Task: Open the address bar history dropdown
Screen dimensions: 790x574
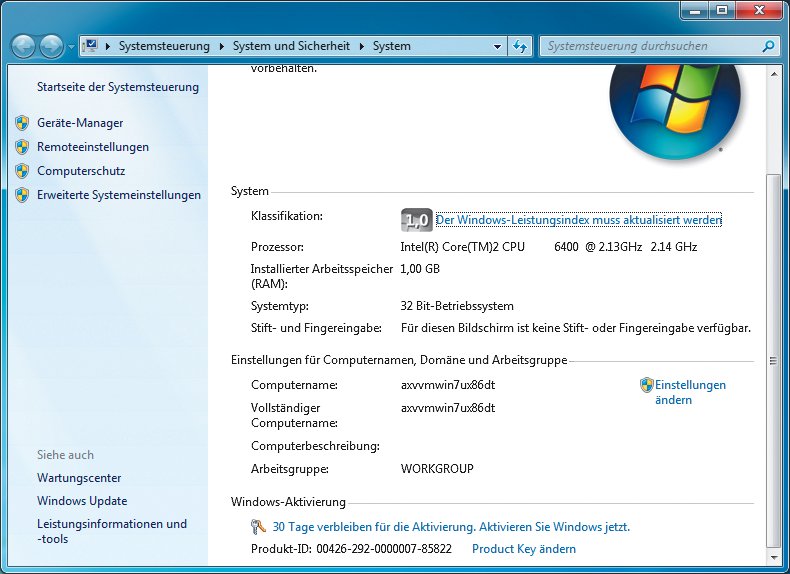Action: pyautogui.click(x=497, y=47)
